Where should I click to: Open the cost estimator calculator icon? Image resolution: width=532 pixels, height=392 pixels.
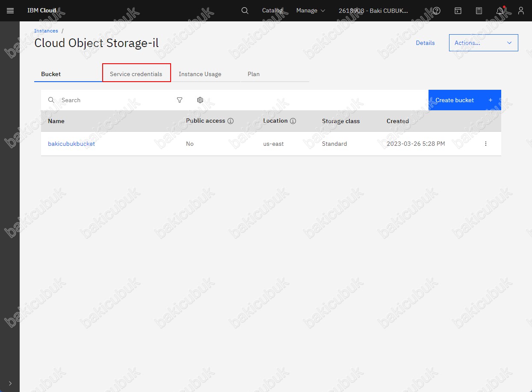pos(479,11)
